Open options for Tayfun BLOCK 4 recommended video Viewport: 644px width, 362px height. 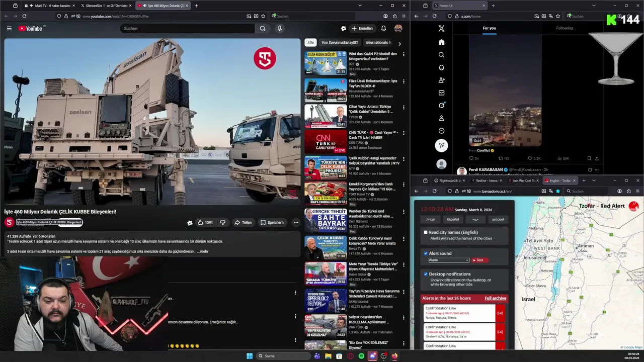pyautogui.click(x=404, y=81)
